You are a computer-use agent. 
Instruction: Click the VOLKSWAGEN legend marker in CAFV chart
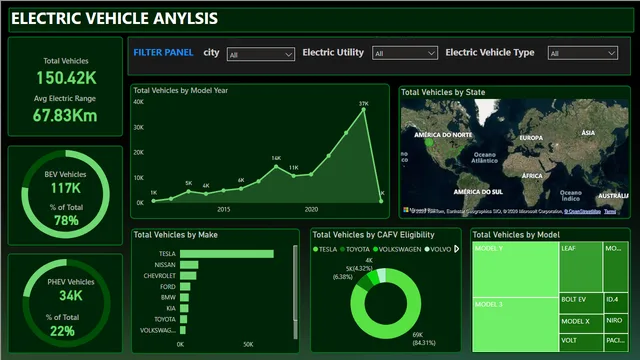[x=376, y=249]
